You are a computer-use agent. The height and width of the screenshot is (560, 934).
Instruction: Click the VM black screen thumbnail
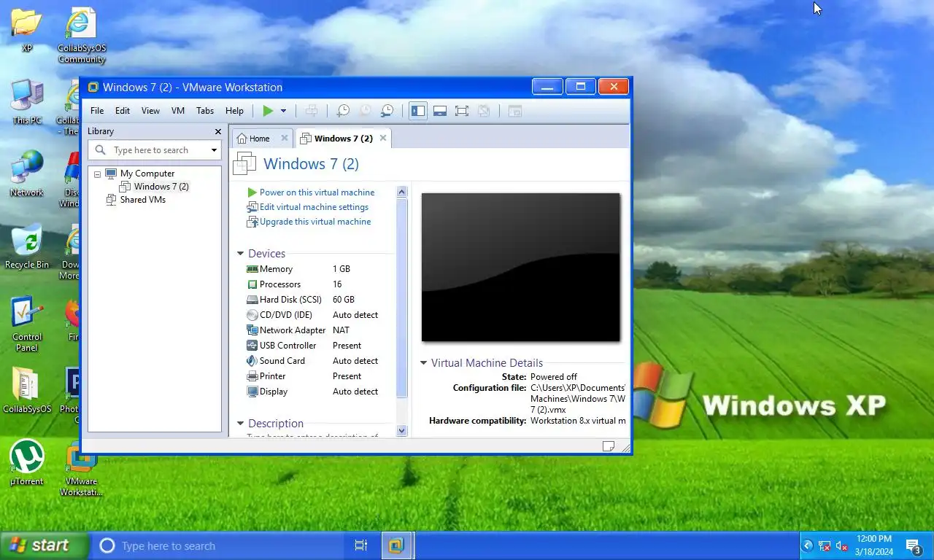click(521, 267)
